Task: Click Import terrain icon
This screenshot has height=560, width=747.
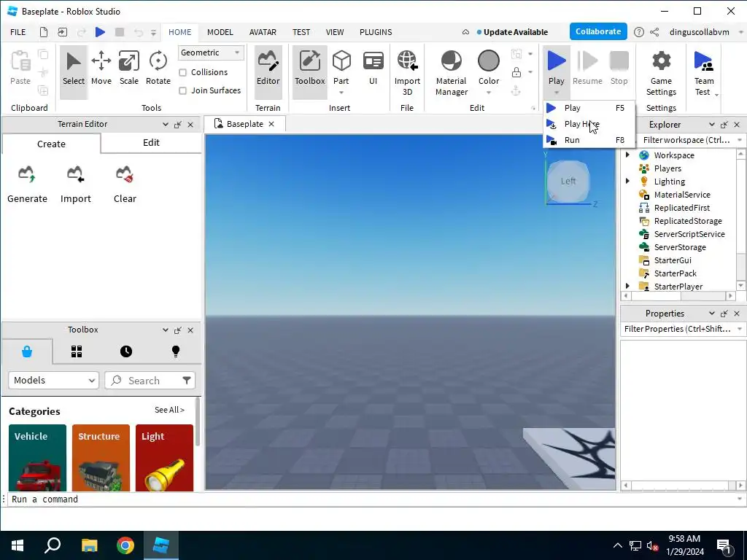Action: 75,184
